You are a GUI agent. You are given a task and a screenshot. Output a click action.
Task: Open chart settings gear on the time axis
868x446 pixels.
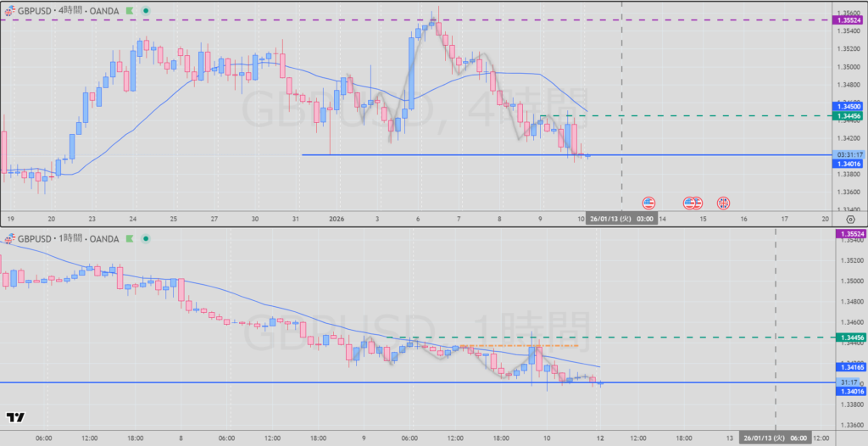pos(850,218)
